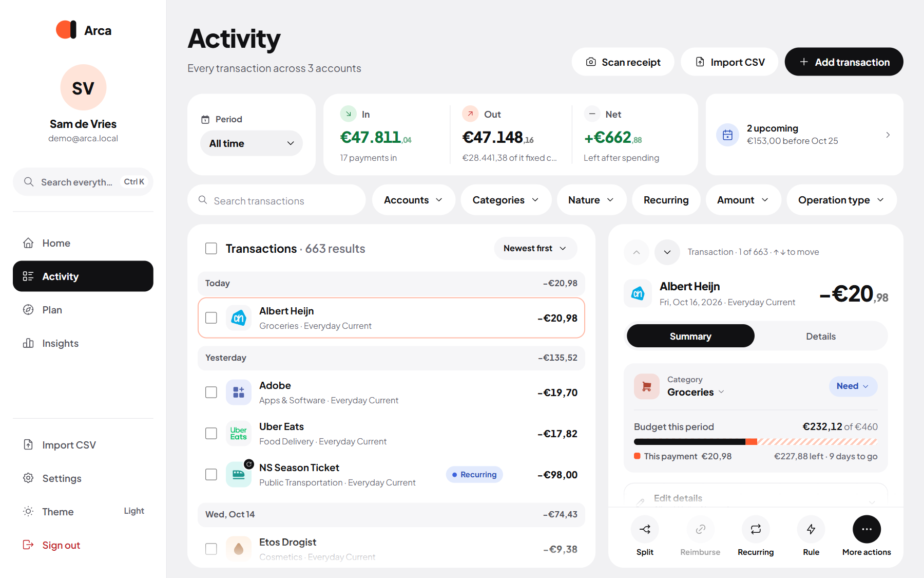The height and width of the screenshot is (578, 924).
Task: Open the Plan page in sidebar
Action: [83, 310]
